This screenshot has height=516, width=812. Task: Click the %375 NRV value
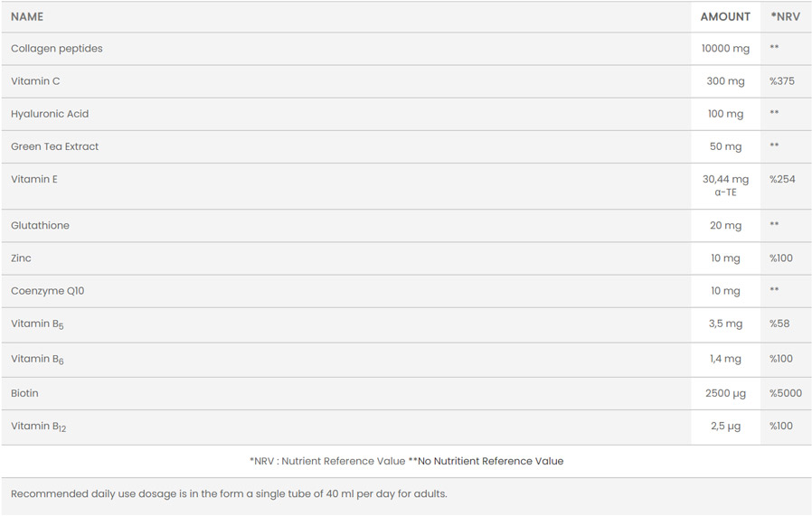[x=782, y=81]
